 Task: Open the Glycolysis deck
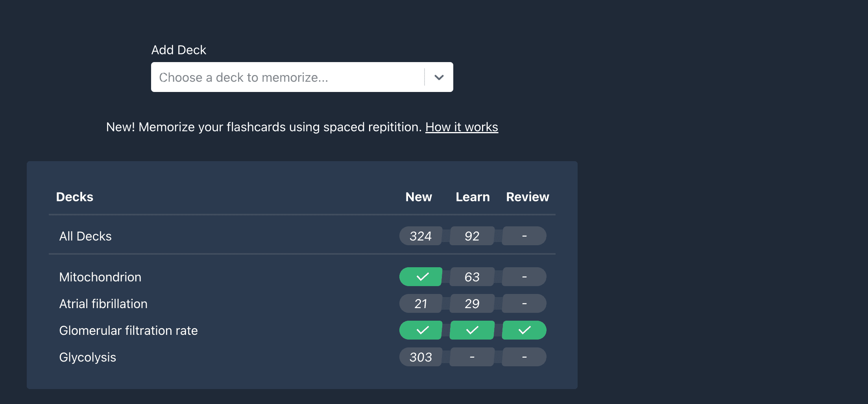pyautogui.click(x=87, y=357)
